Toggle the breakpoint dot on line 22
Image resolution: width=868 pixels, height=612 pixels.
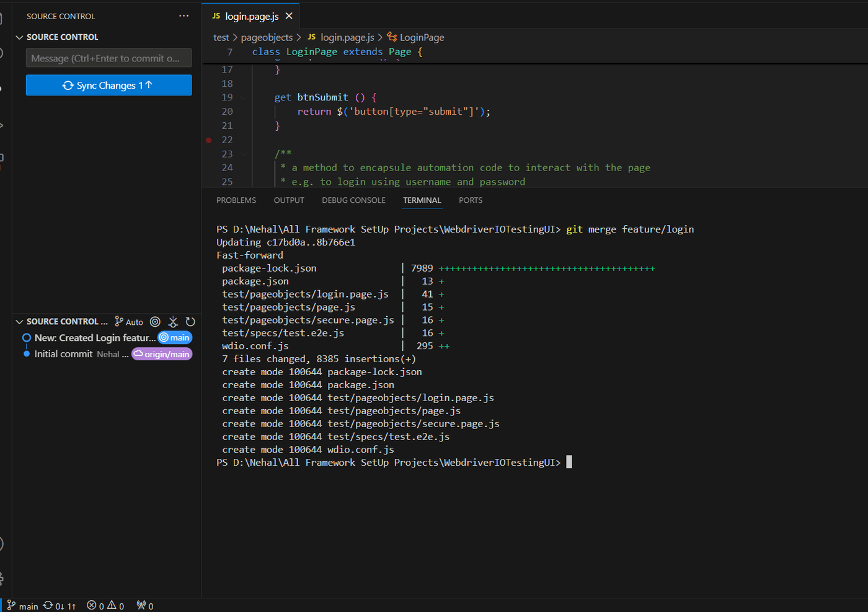pyautogui.click(x=209, y=140)
